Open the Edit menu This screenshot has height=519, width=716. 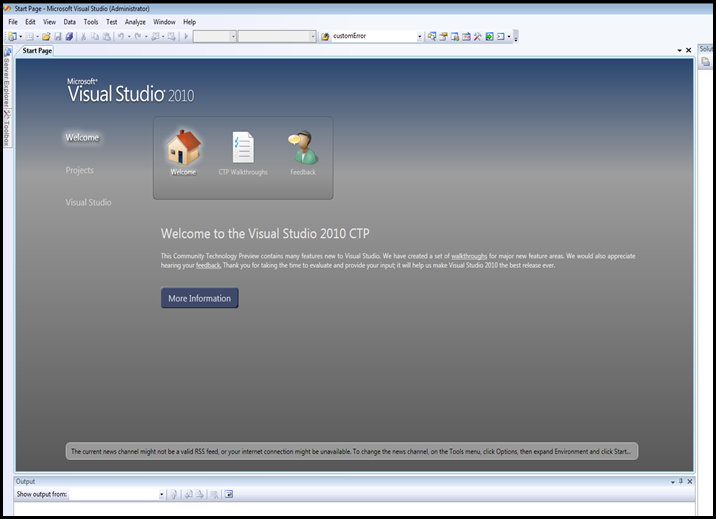(30, 22)
